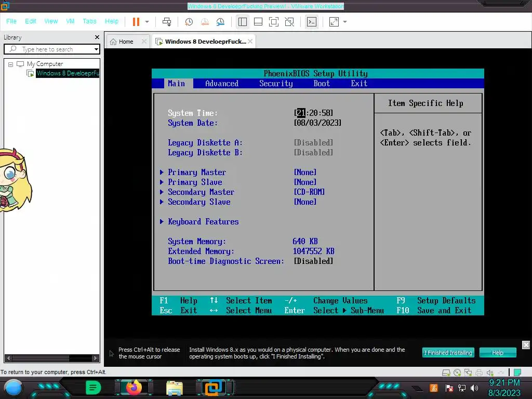532x399 pixels.
Task: Close the Windows 8 VM tab
Action: click(x=250, y=42)
